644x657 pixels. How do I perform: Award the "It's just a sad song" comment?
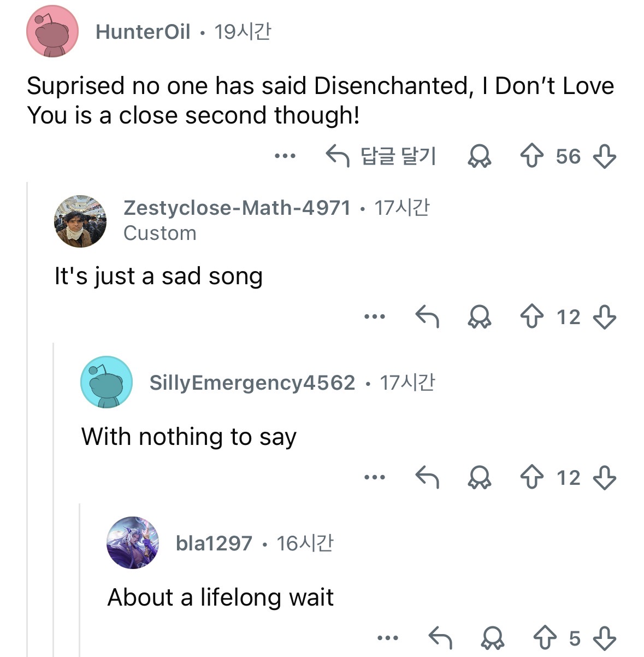click(479, 317)
